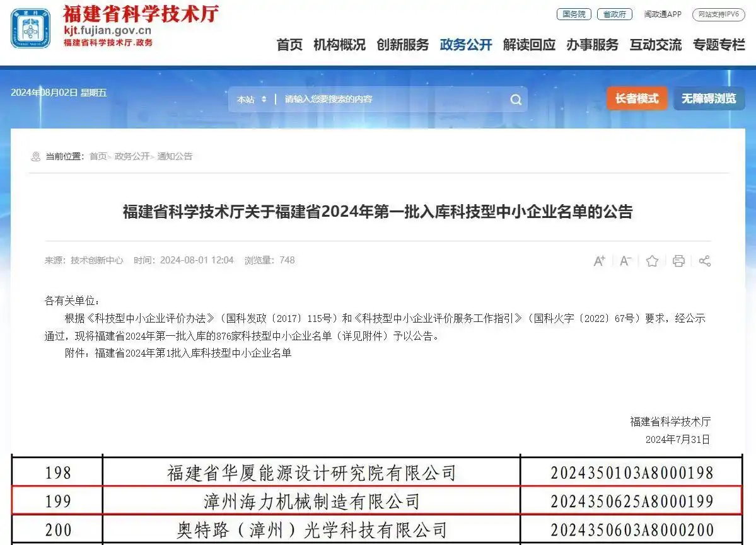Viewport: 756px width, 545px height.
Task: Open the 政务公开 navigation menu
Action: (466, 45)
